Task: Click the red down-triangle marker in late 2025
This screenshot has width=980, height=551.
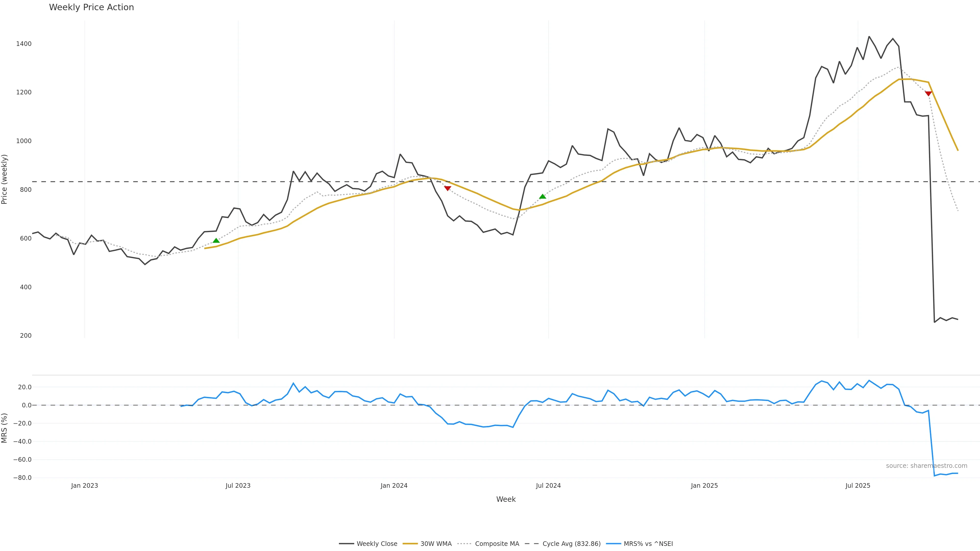Action: (928, 94)
